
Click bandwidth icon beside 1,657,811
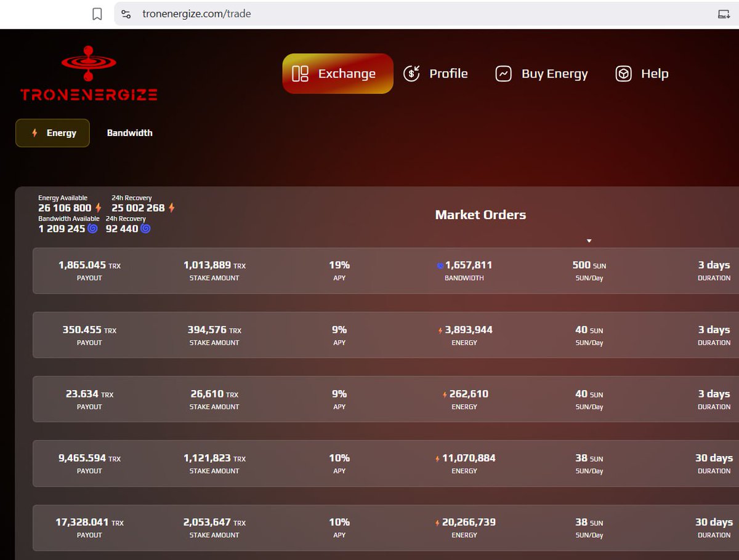[440, 266]
